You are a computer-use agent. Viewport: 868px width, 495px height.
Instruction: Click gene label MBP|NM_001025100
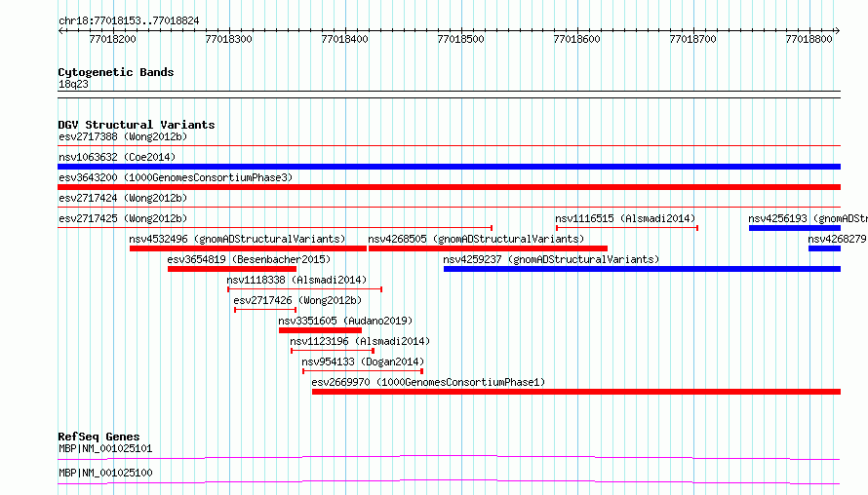click(105, 473)
